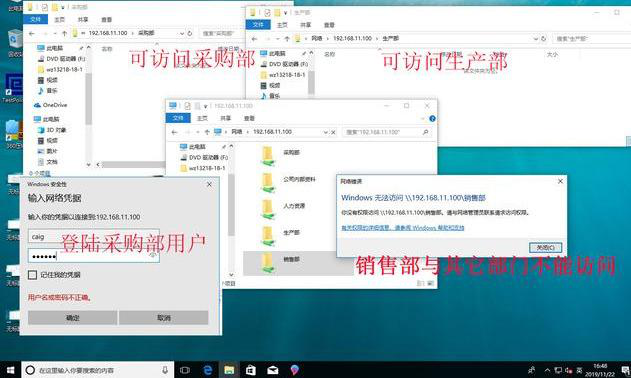This screenshot has width=631, height=378.
Task: Go back in the 192.168.11.100 window
Action: [x=174, y=132]
